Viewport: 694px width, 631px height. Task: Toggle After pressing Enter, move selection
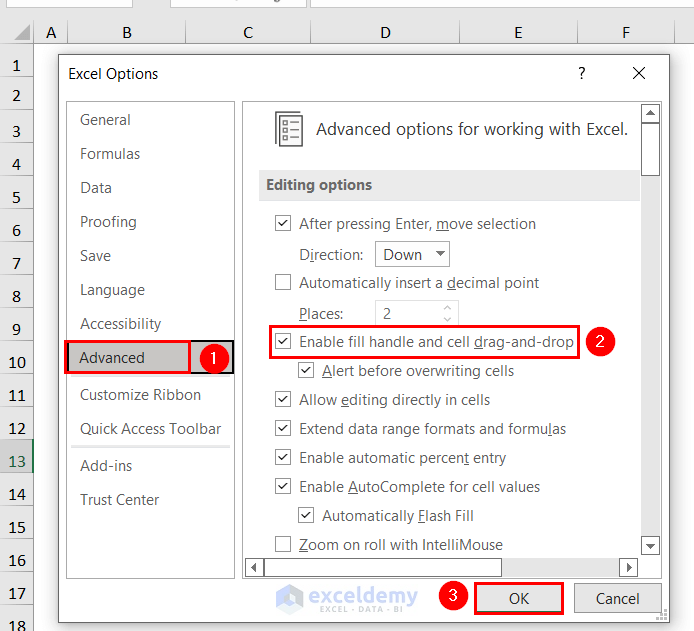[283, 224]
